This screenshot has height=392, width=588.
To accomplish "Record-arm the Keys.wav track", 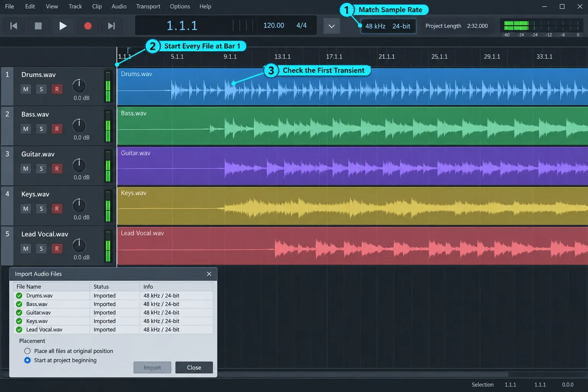I will pyautogui.click(x=57, y=209).
